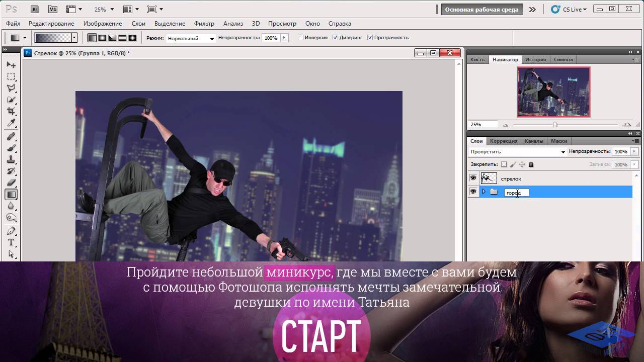Screen dimensions: 644x362
Task: Toggle the Прозрачность checkbox
Action: pos(370,38)
